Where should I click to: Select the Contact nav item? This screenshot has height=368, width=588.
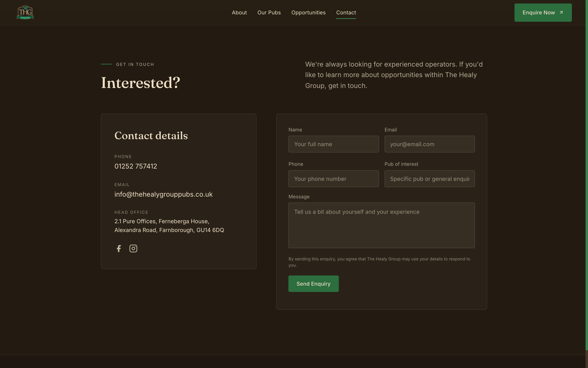click(x=346, y=12)
